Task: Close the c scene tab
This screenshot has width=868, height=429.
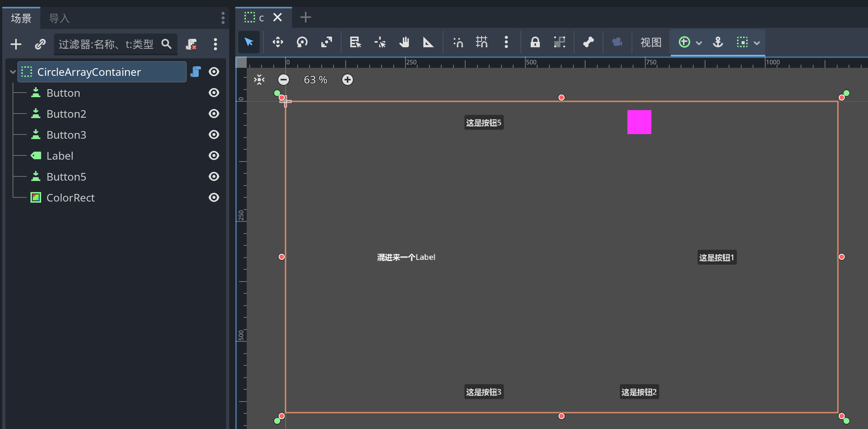Action: click(278, 18)
